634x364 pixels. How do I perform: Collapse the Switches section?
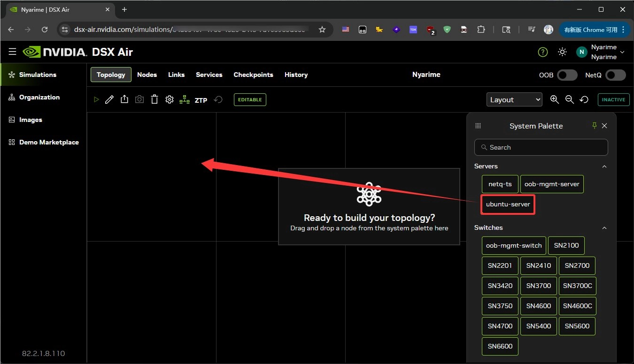[604, 228]
